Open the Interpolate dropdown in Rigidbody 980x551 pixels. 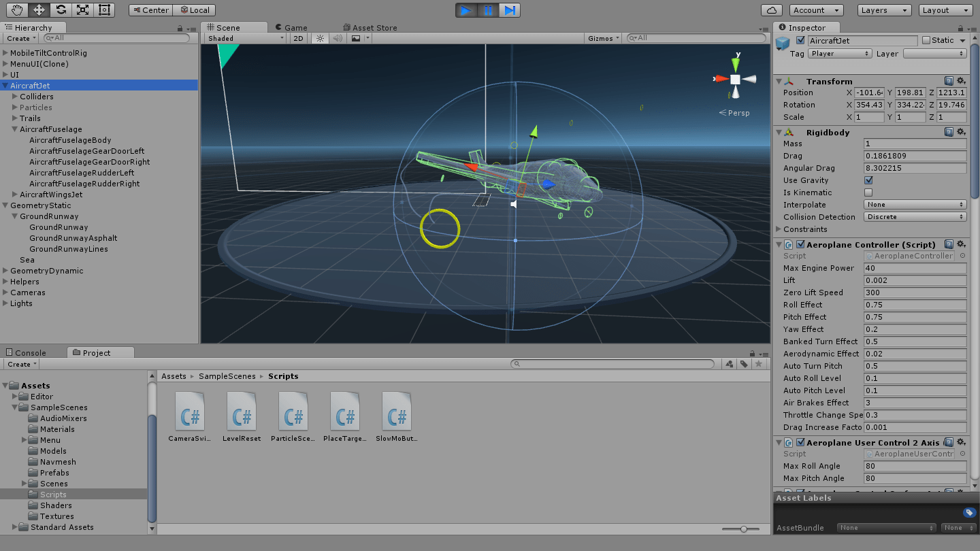point(915,204)
